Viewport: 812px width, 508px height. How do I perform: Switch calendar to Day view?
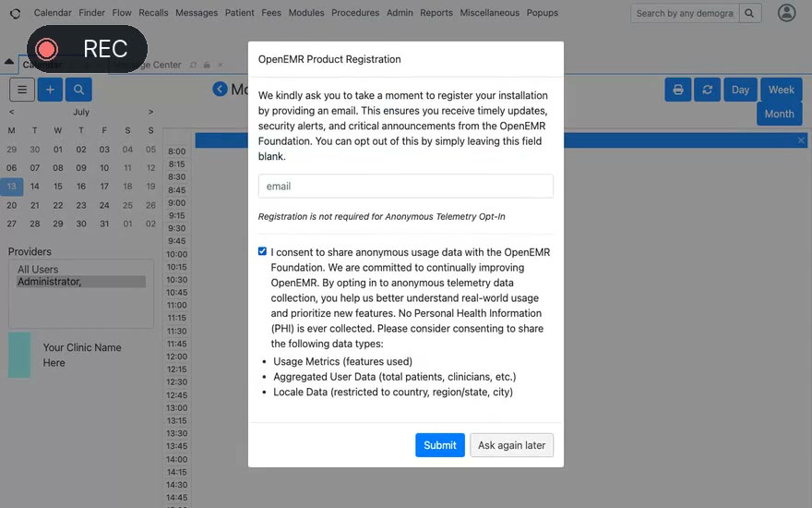(x=740, y=90)
